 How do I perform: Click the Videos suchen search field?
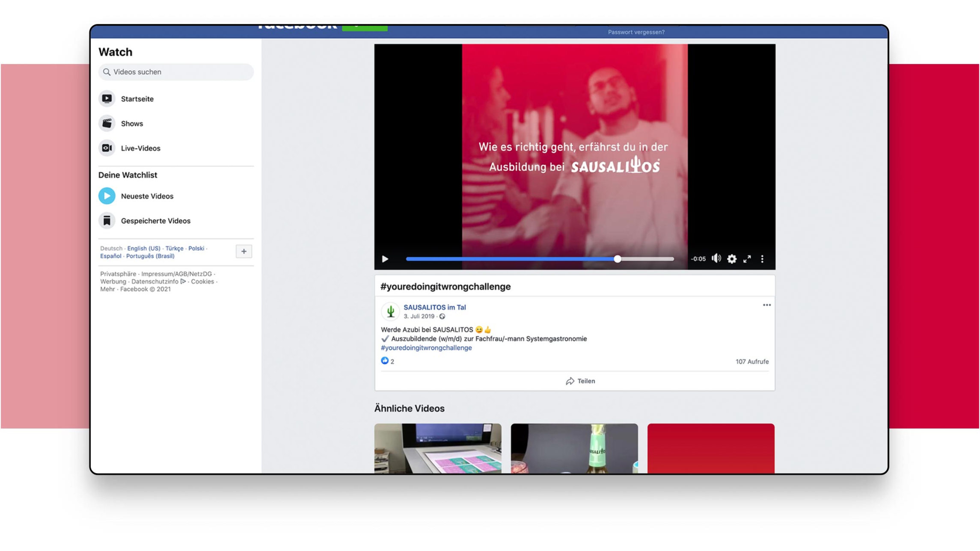tap(176, 72)
